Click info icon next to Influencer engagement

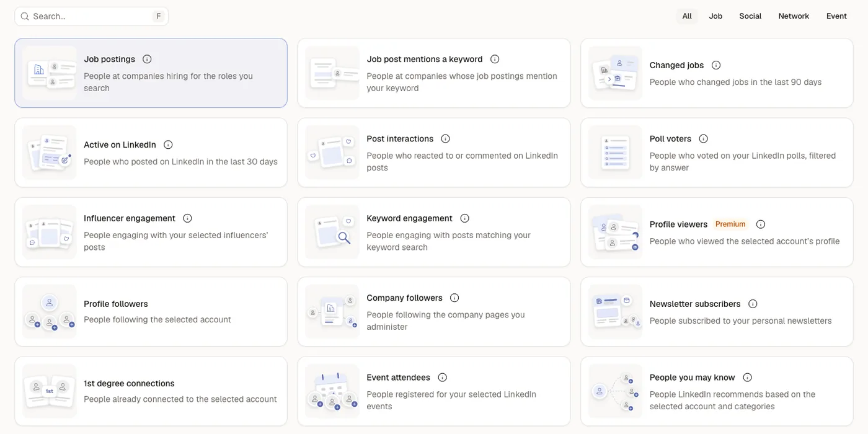(187, 218)
